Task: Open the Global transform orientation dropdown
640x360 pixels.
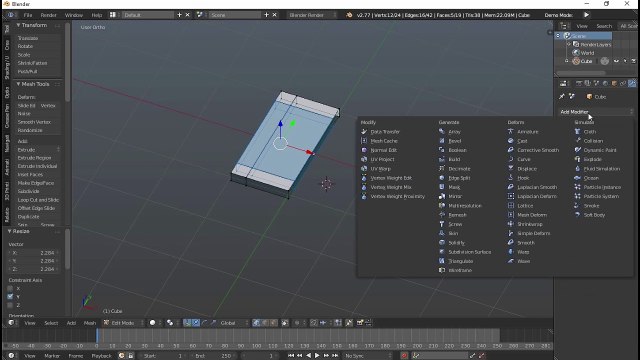Action: 233,323
